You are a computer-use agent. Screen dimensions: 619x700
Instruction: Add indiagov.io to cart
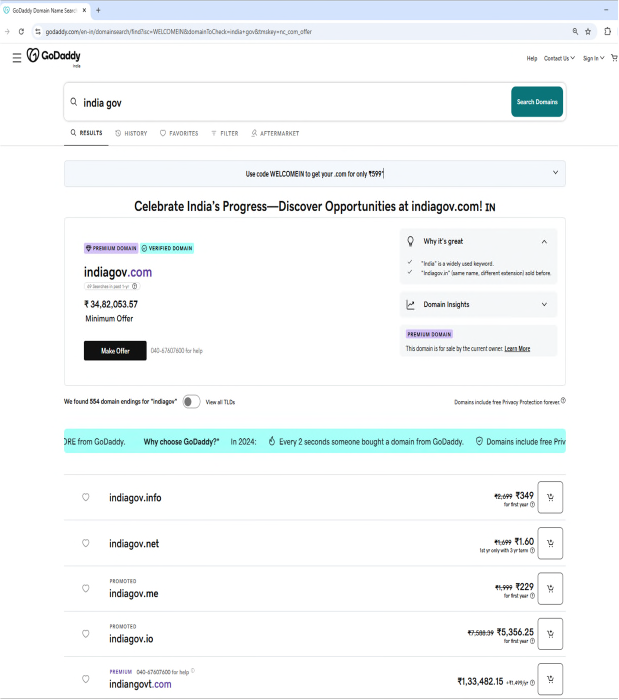tap(550, 633)
